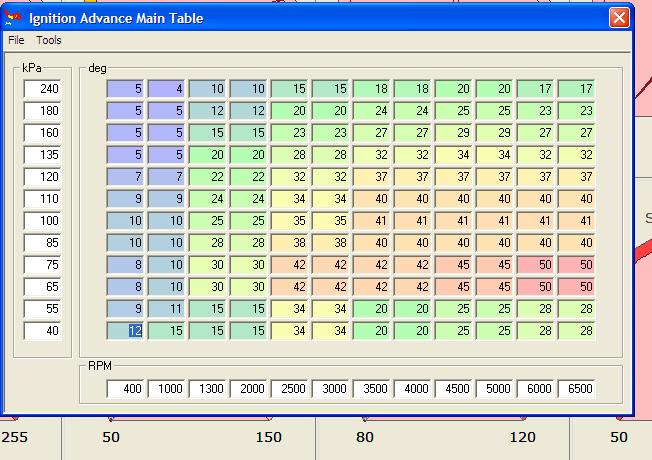
Task: Select the 2000 RPM bin field
Action: pyautogui.click(x=249, y=388)
